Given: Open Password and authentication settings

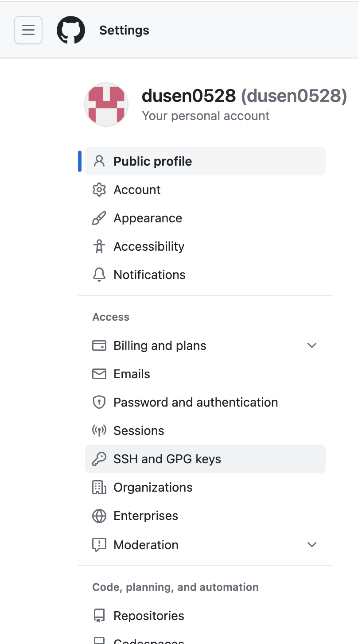Looking at the screenshot, I should click(195, 403).
